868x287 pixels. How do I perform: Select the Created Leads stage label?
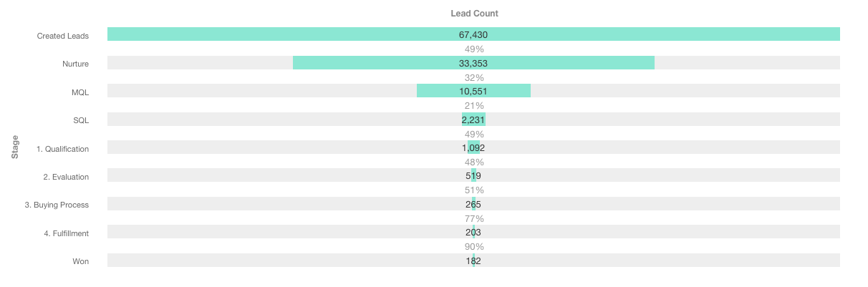[63, 36]
